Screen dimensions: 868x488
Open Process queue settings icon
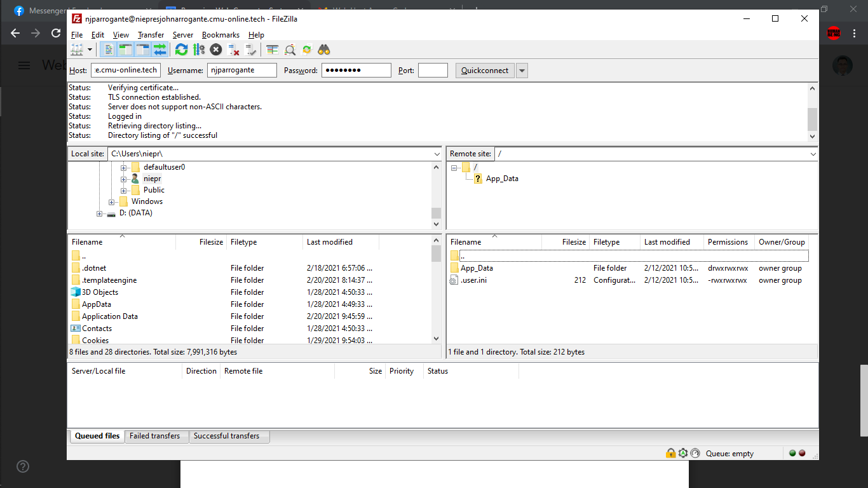coord(199,50)
